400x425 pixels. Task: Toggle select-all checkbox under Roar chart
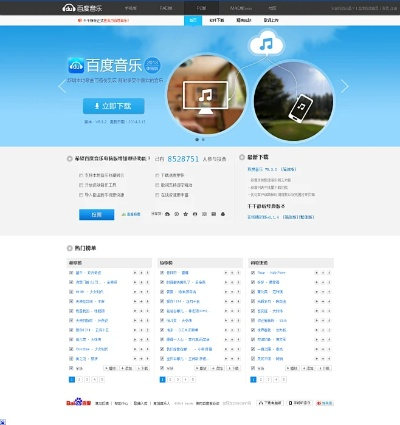pyautogui.click(x=253, y=368)
